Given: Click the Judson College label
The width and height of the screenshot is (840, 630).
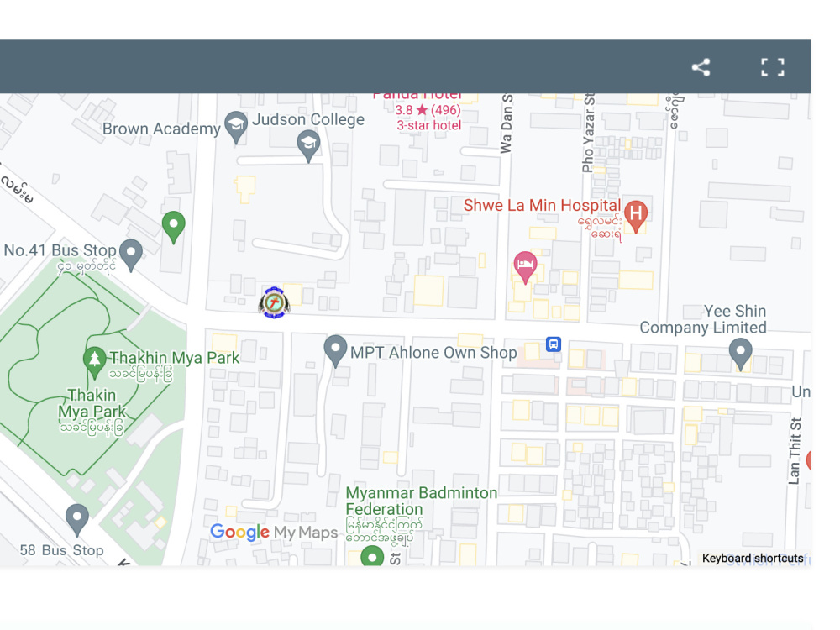Looking at the screenshot, I should [x=308, y=119].
